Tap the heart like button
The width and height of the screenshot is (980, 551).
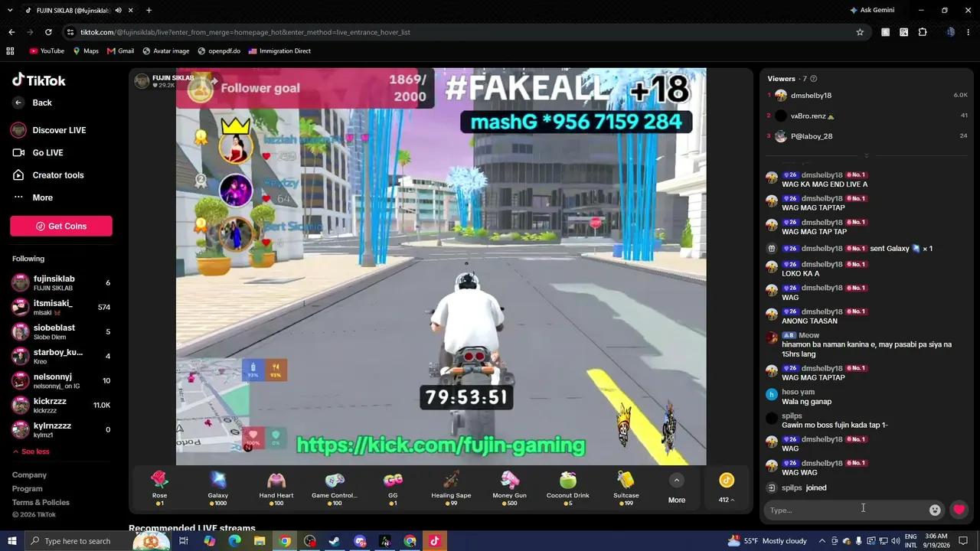(x=959, y=510)
